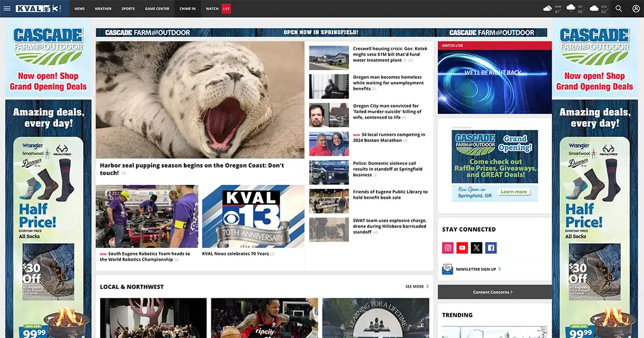Open the Learning for a Lifetime image
Image resolution: width=644 pixels, height=338 pixels.
click(x=376, y=318)
